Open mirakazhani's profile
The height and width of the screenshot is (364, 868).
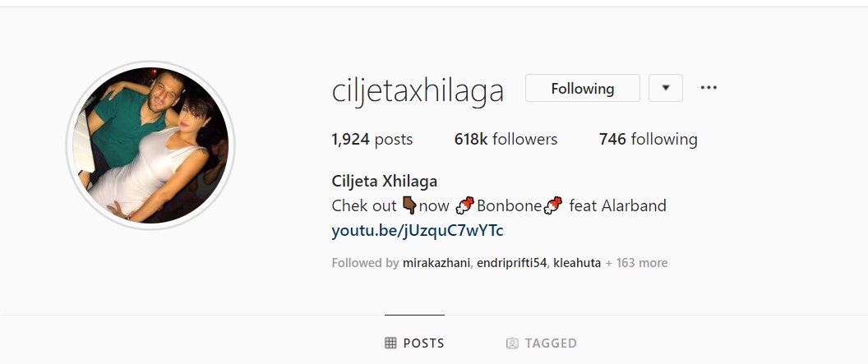click(x=436, y=263)
